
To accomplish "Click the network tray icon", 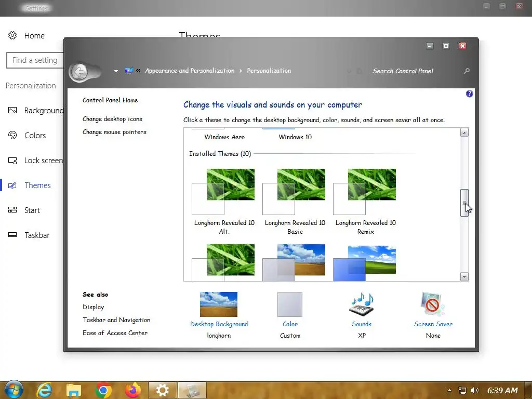I will coord(462,391).
